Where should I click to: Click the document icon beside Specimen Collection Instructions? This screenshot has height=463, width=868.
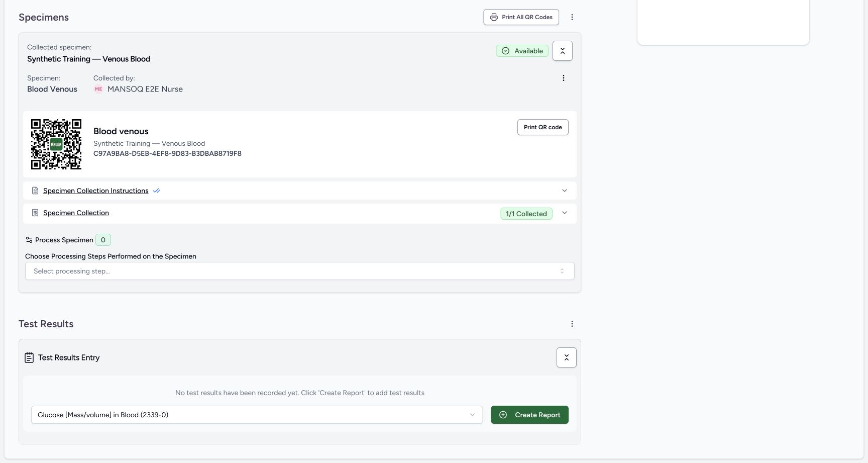pyautogui.click(x=35, y=191)
